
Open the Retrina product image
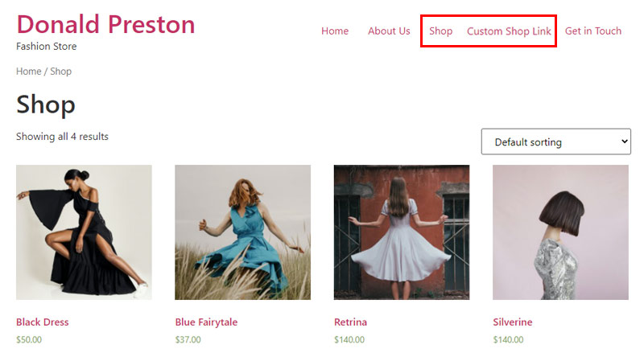[x=402, y=232]
